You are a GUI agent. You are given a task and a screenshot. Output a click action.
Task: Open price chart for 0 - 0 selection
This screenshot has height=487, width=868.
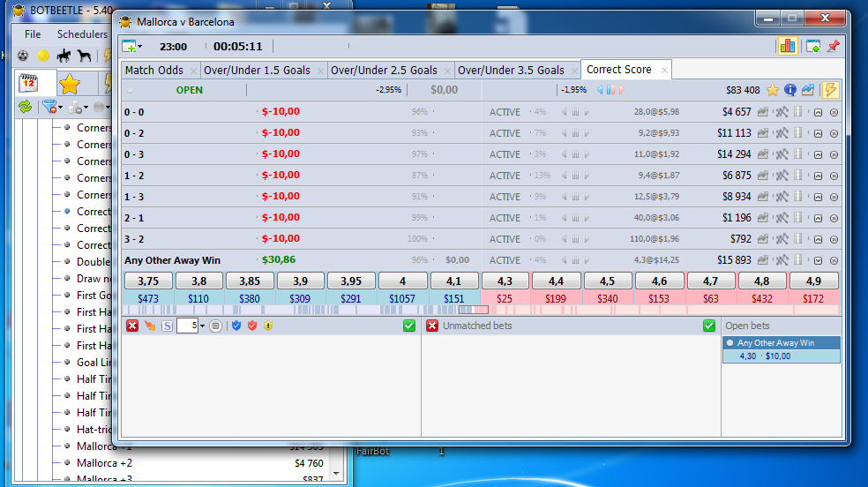(763, 112)
